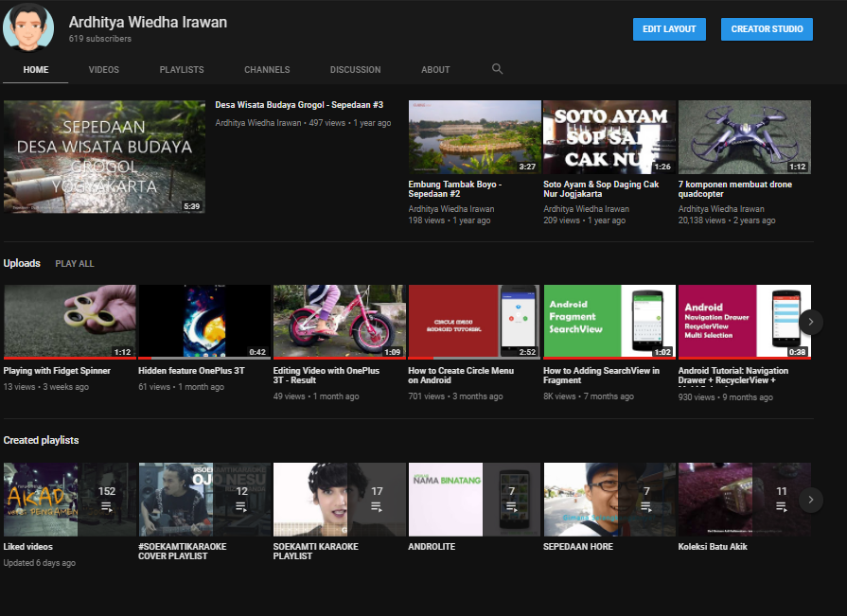
Task: Click playlist icon on Koleksi Batu Akik
Action: (x=782, y=507)
